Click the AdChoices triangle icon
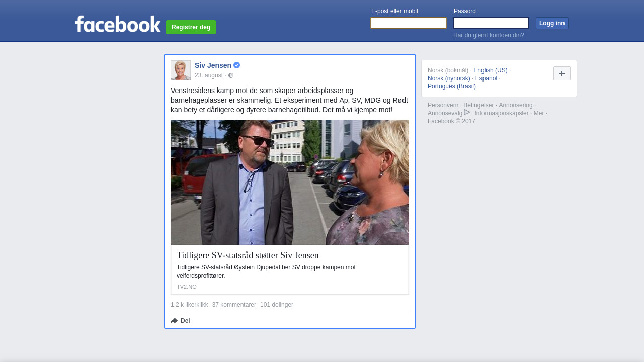 tap(467, 113)
